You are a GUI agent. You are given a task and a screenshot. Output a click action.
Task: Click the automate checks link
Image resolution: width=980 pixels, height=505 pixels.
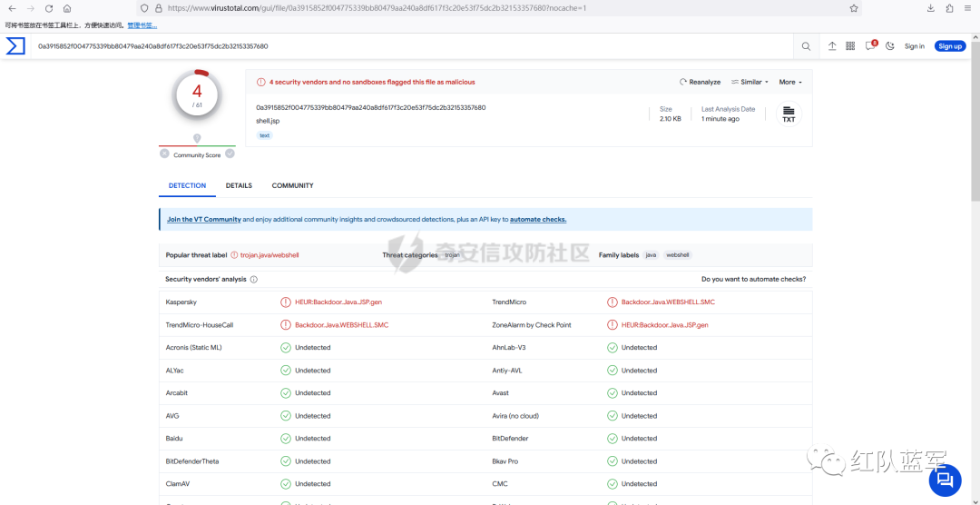point(538,220)
